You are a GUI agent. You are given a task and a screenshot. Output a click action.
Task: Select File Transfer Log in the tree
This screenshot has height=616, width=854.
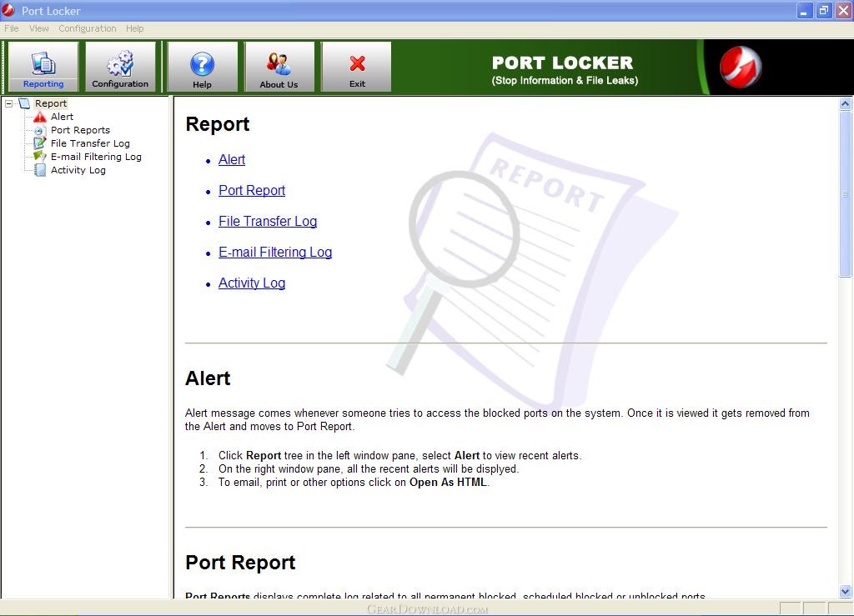90,143
